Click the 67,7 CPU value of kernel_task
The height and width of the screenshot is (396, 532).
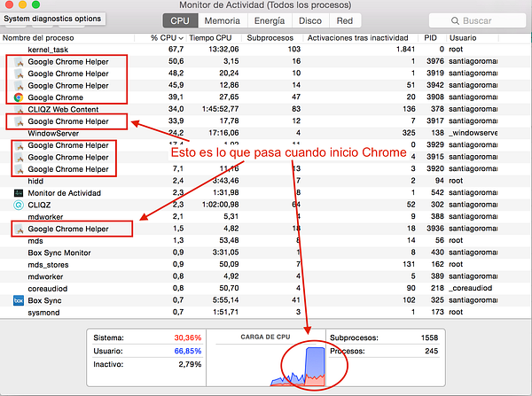pos(176,50)
